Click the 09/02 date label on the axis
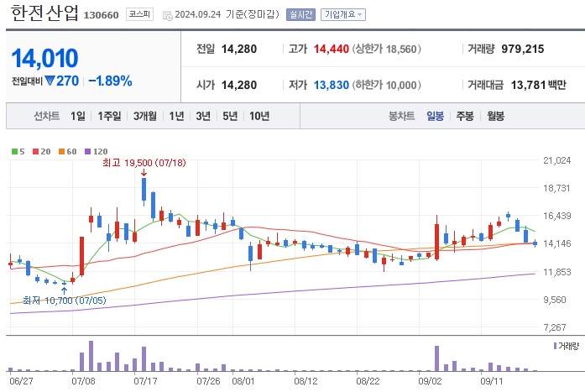This screenshot has height=392, width=585. point(430,381)
